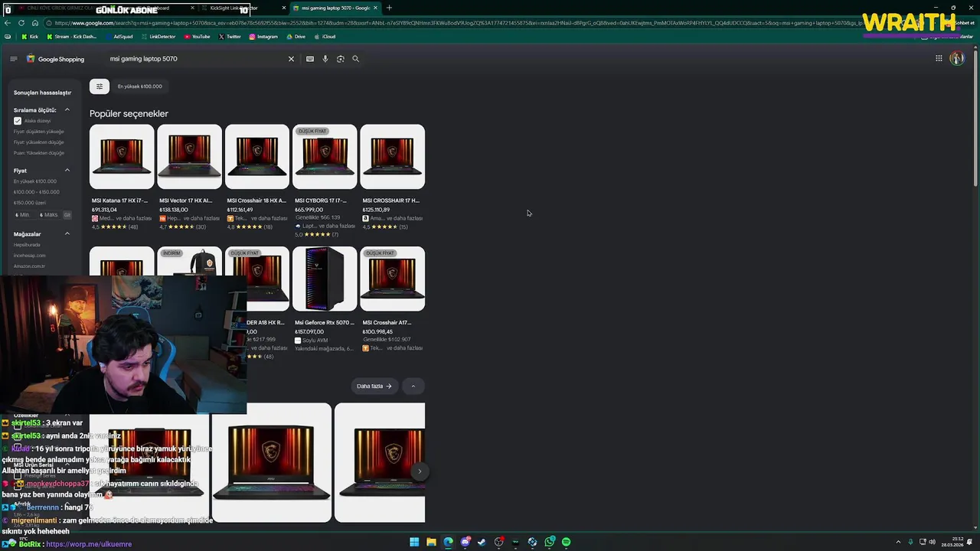Open WhatsApp from taskbar
Viewport: 980px width, 551px height.
click(x=549, y=542)
